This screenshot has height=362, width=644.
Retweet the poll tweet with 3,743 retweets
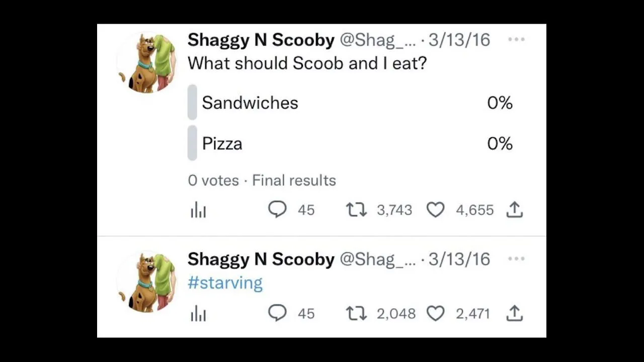[356, 210]
